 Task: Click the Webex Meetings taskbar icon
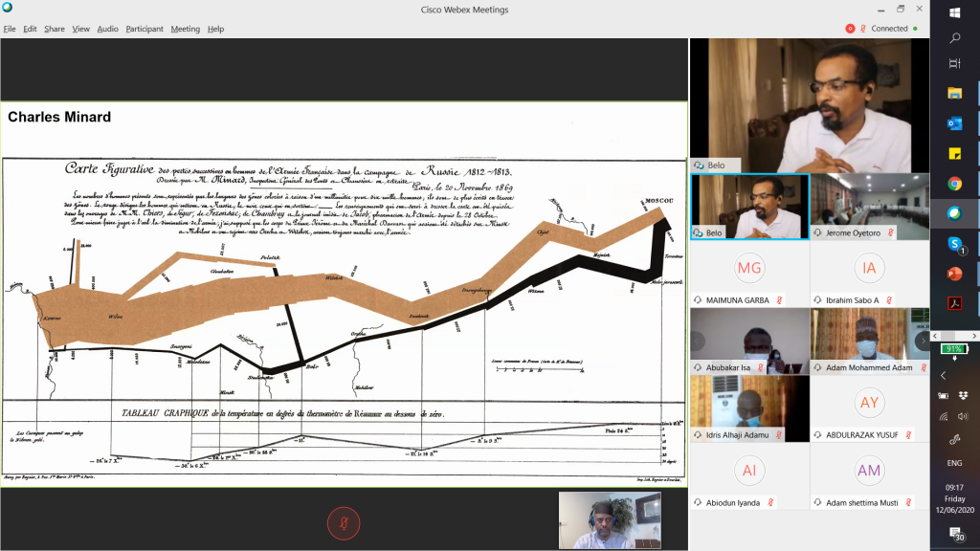[x=954, y=213]
